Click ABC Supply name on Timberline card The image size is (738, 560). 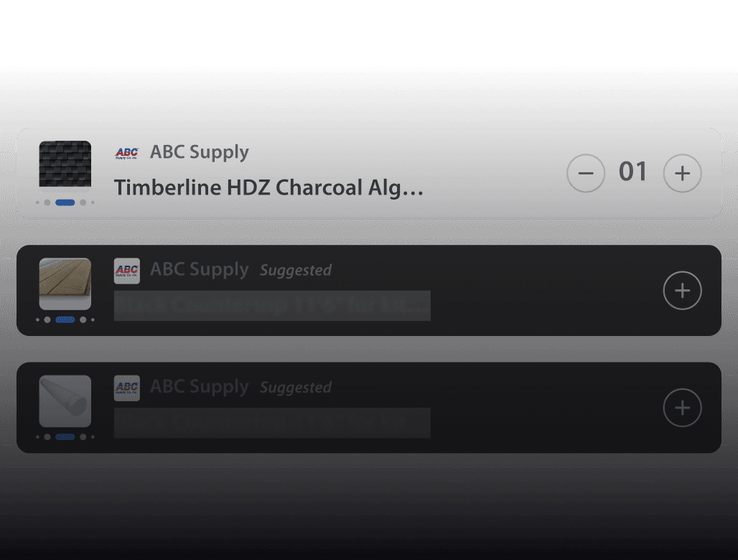click(x=200, y=152)
